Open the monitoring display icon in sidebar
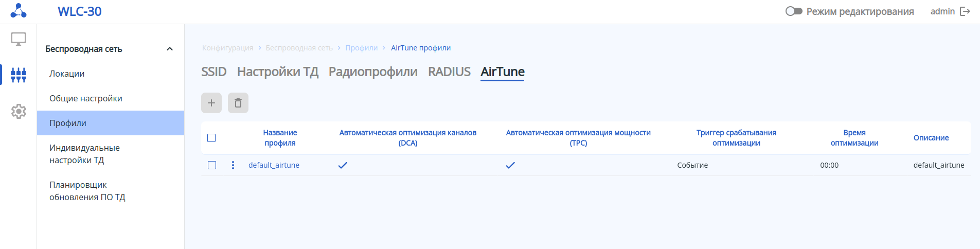The image size is (980, 249). point(19,39)
